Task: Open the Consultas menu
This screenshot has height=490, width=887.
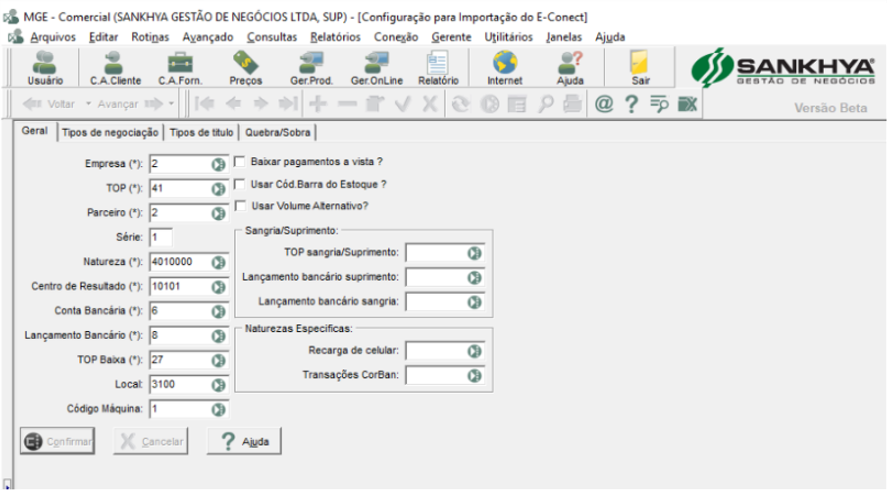Action: click(272, 37)
